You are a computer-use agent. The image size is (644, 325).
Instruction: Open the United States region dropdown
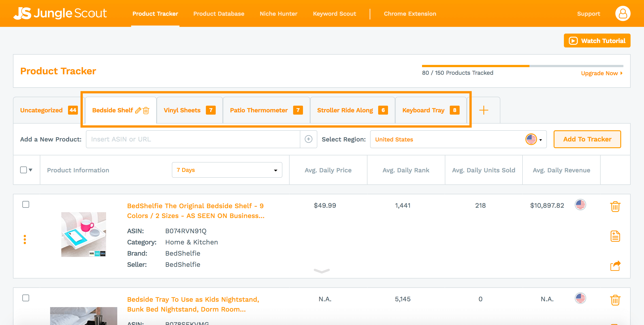coord(458,139)
